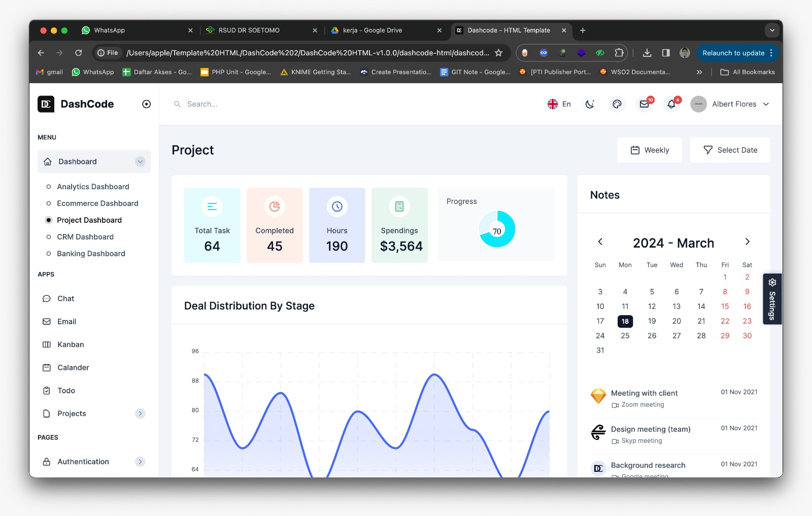Bookmark this page with star icon
This screenshot has height=516, width=812.
click(x=499, y=53)
